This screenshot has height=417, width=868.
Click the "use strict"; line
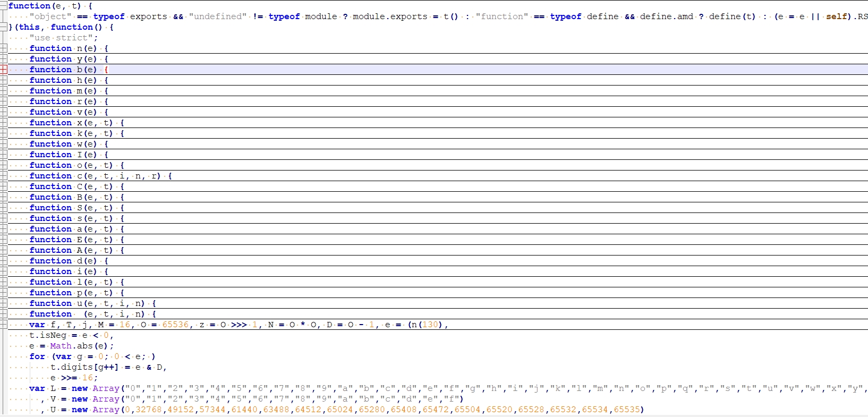(64, 38)
